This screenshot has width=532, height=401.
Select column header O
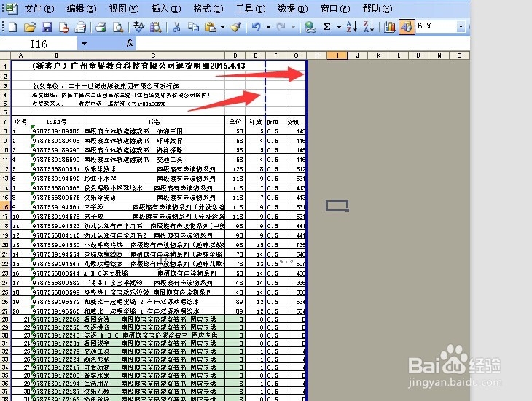pyautogui.click(x=459, y=55)
